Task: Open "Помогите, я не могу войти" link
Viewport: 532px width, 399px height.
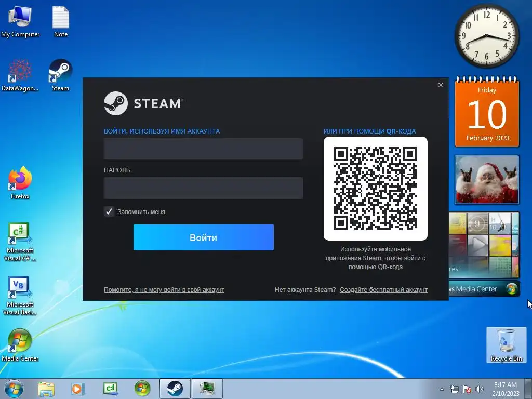Action: (x=164, y=290)
